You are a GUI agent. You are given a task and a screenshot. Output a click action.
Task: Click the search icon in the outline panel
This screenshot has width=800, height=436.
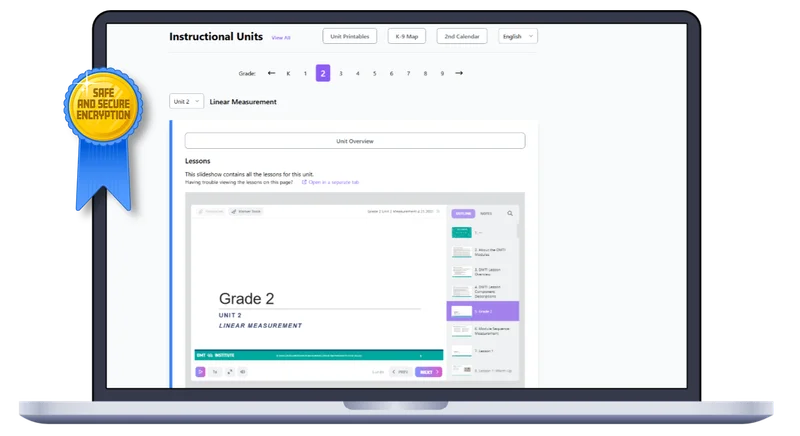(x=510, y=214)
